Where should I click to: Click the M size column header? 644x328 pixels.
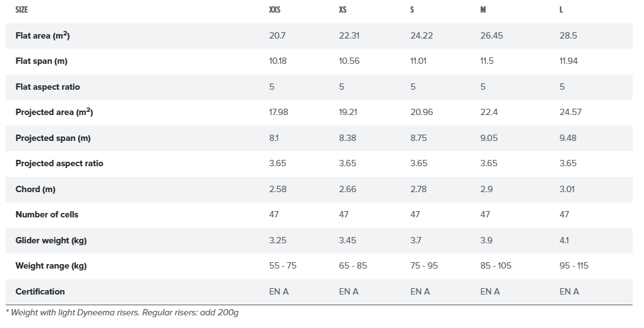click(x=483, y=10)
